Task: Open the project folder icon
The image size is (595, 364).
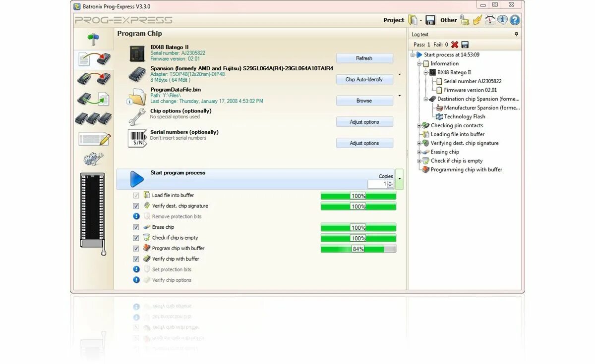Action: 413,20
